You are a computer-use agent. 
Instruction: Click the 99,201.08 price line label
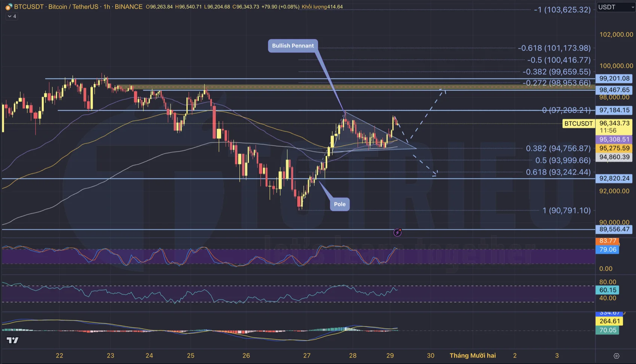[614, 79]
